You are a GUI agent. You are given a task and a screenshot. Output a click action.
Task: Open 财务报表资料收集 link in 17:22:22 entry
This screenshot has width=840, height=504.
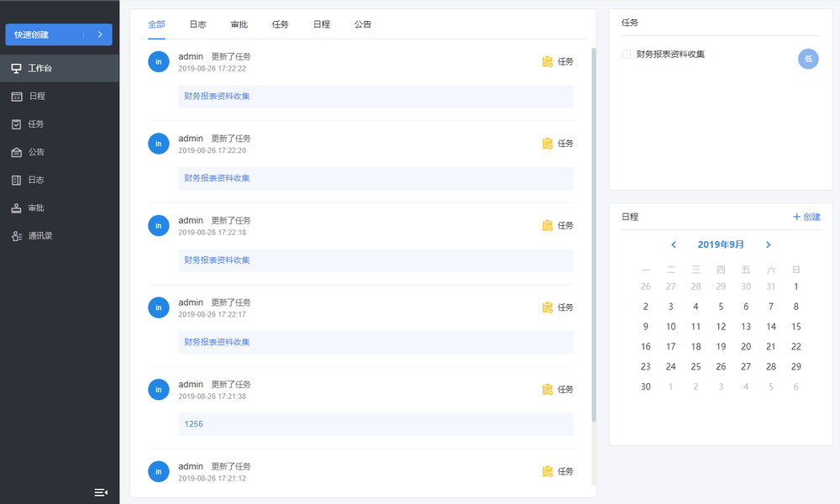tap(217, 97)
